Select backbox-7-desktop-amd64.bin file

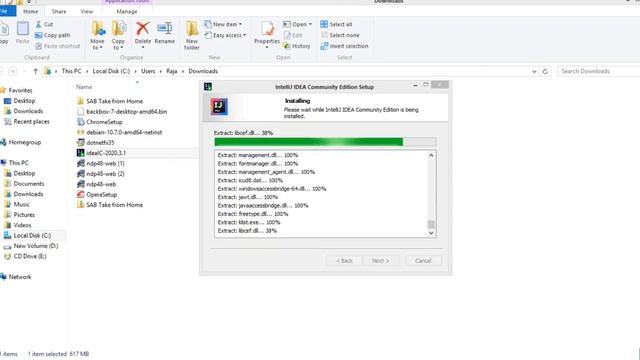click(122, 111)
